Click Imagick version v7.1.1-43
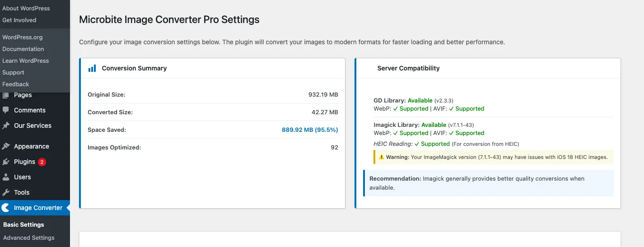 click(x=461, y=125)
